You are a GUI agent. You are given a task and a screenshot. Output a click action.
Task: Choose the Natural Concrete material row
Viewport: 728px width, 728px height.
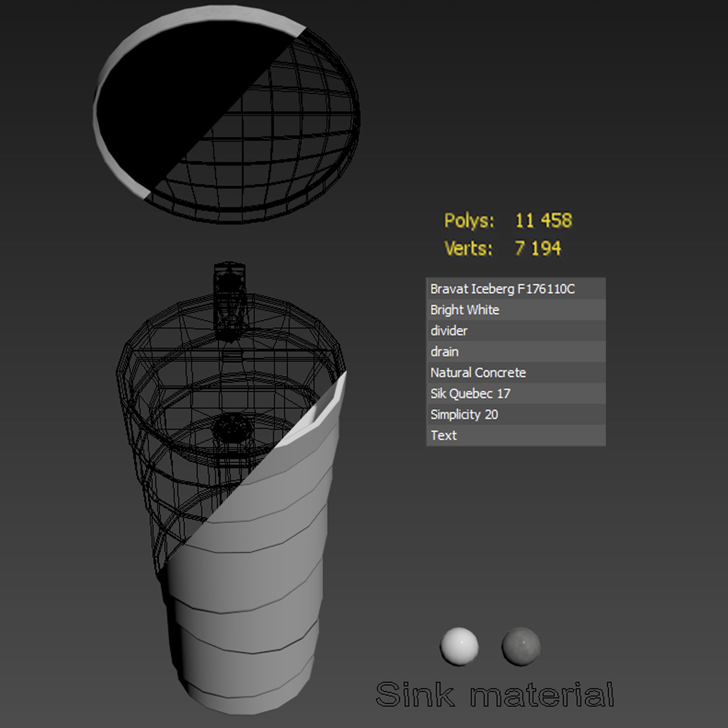tap(516, 373)
